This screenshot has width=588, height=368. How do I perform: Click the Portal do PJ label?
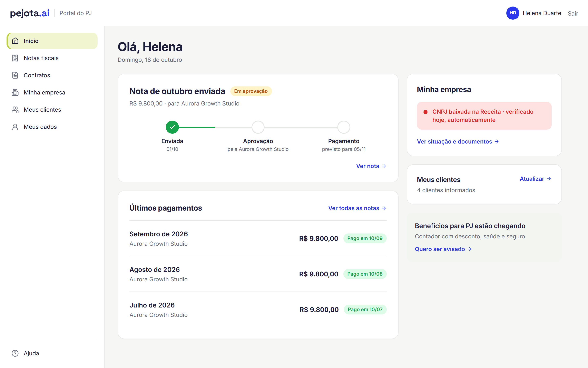[76, 13]
